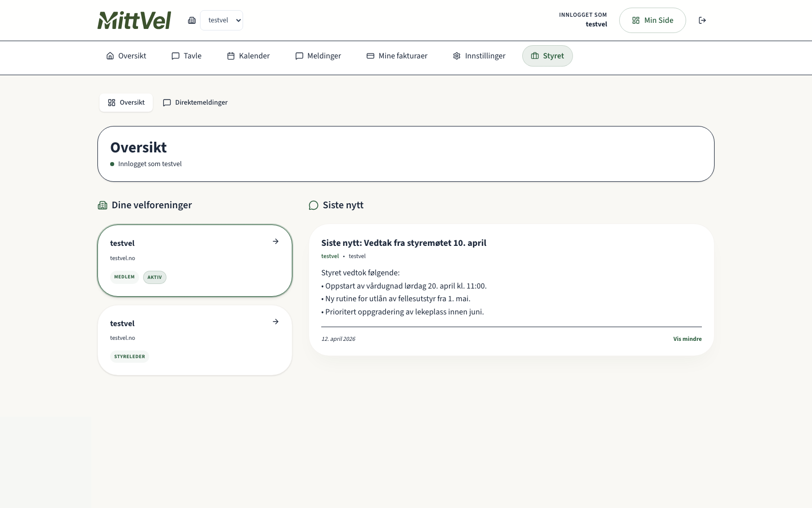The image size is (812, 508).
Task: Switch to the Direktemeldinger tab
Action: tap(195, 103)
